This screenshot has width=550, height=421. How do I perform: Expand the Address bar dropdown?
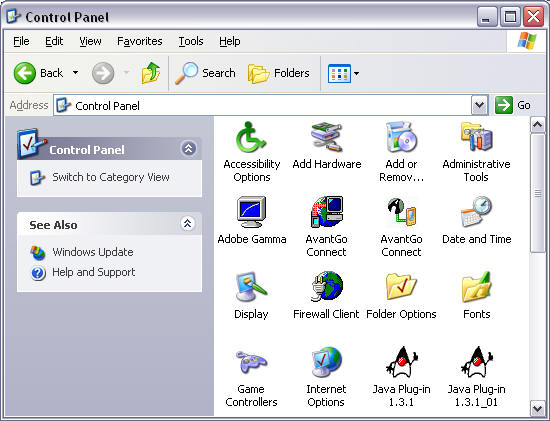coord(479,105)
